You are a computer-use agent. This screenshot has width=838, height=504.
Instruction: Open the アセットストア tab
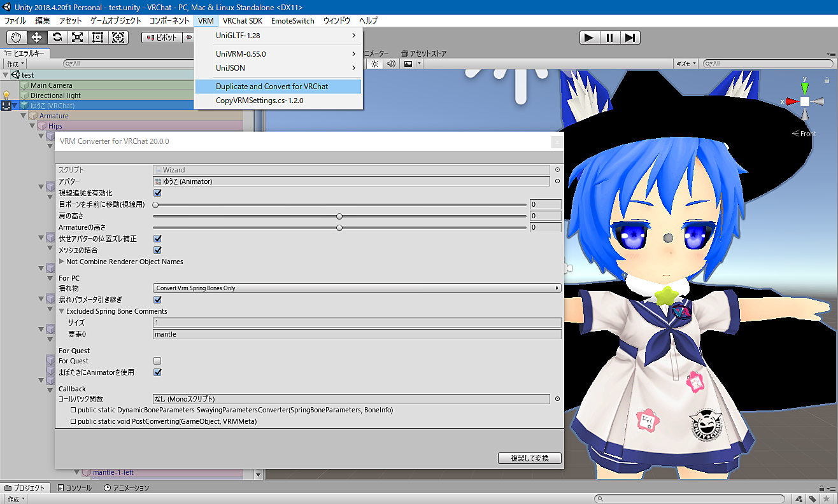(x=424, y=53)
